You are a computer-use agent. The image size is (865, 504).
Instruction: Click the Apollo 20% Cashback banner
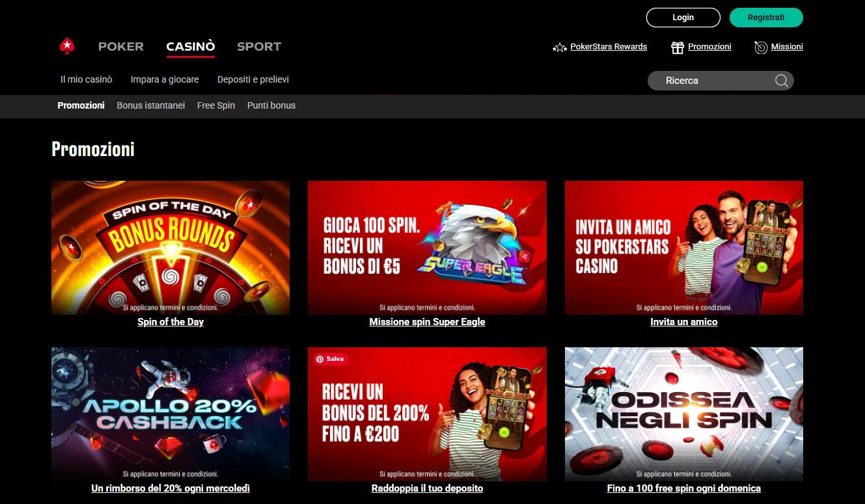click(x=171, y=414)
